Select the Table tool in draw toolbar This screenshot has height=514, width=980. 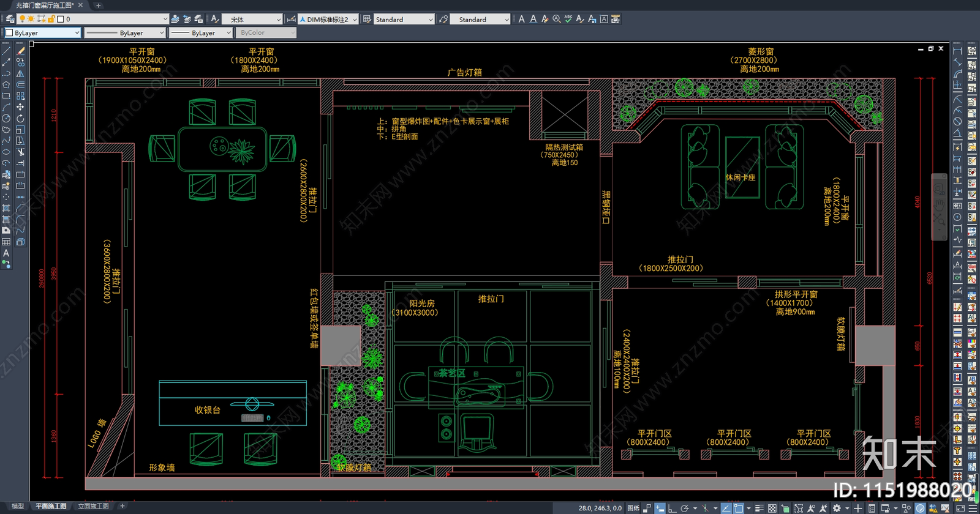point(6,242)
